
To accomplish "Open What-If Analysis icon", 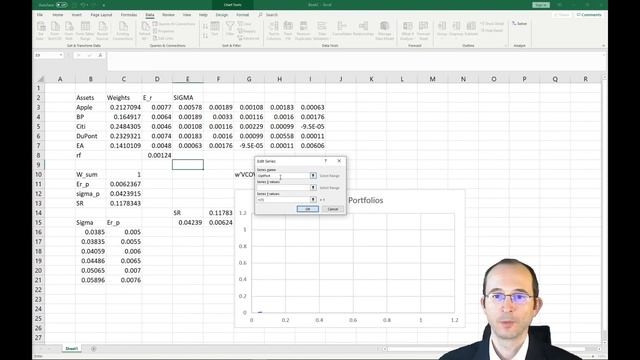I will click(x=407, y=31).
